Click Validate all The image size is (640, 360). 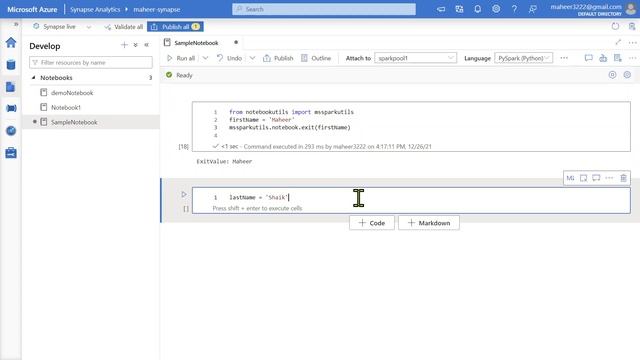[124, 27]
